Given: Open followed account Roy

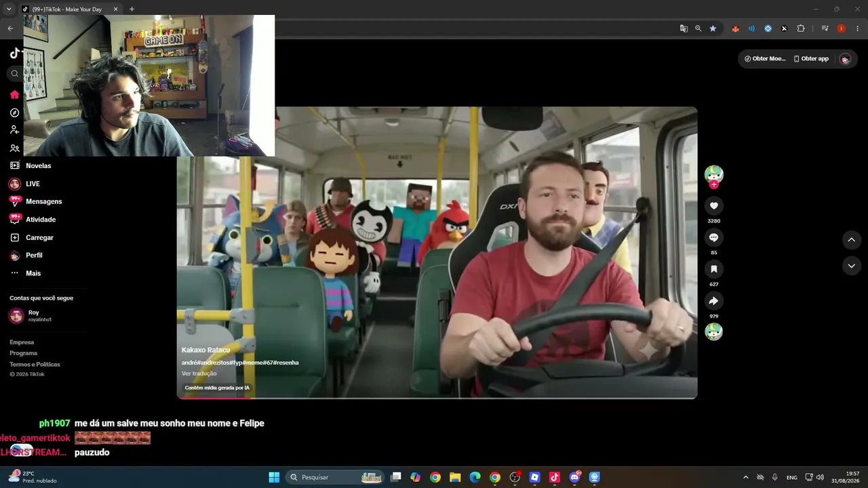Looking at the screenshot, I should coord(31,316).
